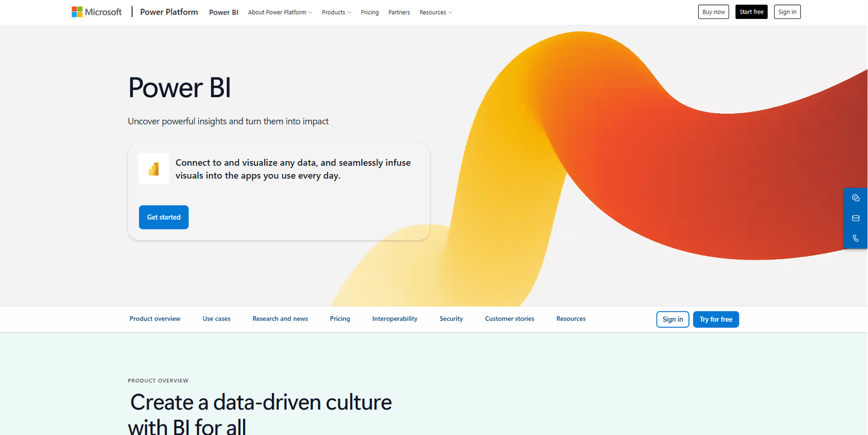Go to Pricing section tab in sub-navigation

coord(340,319)
